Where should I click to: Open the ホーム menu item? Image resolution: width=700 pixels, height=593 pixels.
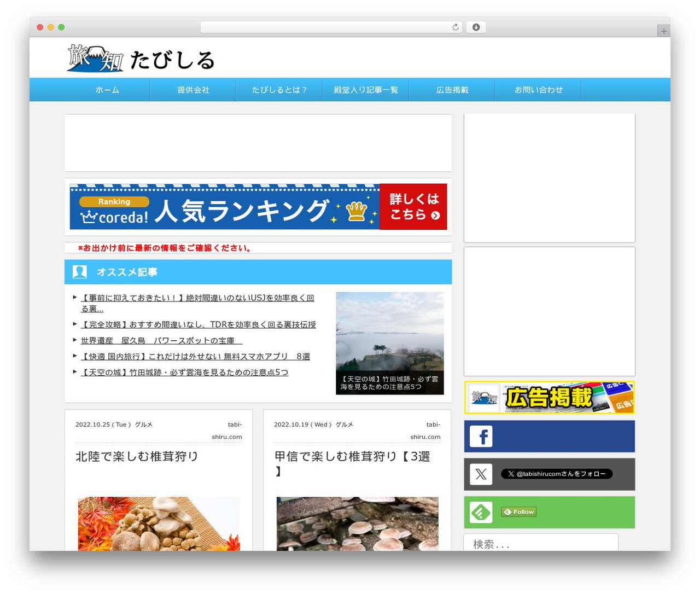coord(107,90)
